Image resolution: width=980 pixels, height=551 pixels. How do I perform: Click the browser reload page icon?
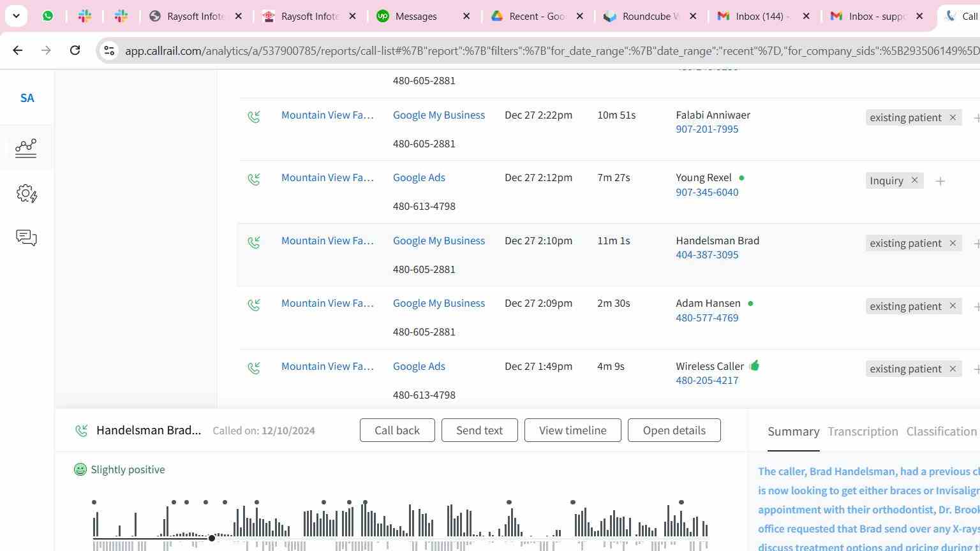click(75, 50)
